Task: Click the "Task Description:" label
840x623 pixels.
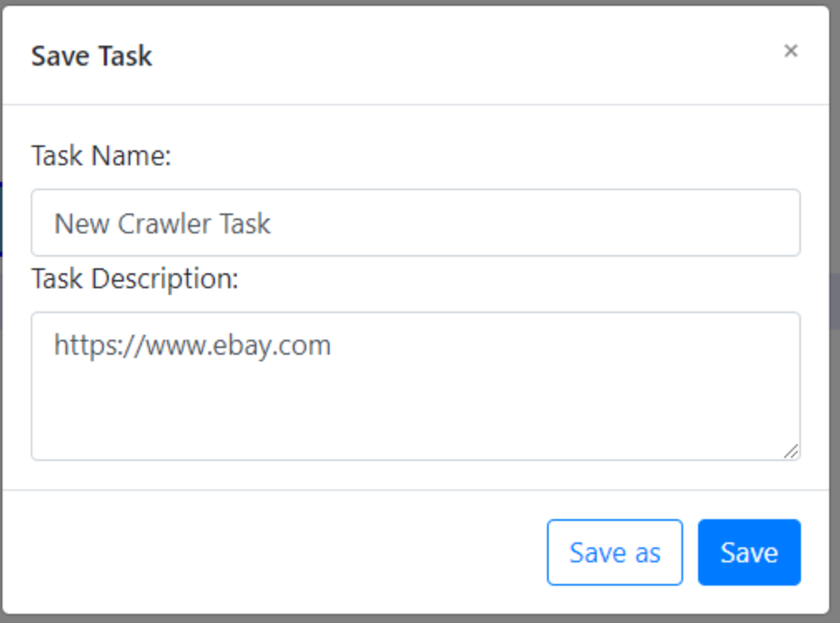Action: (x=135, y=279)
